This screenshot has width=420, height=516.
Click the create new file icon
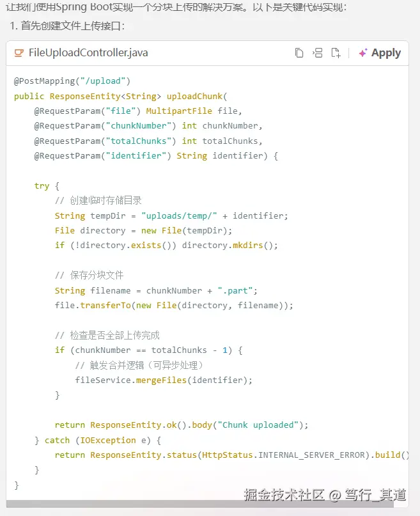pos(336,53)
